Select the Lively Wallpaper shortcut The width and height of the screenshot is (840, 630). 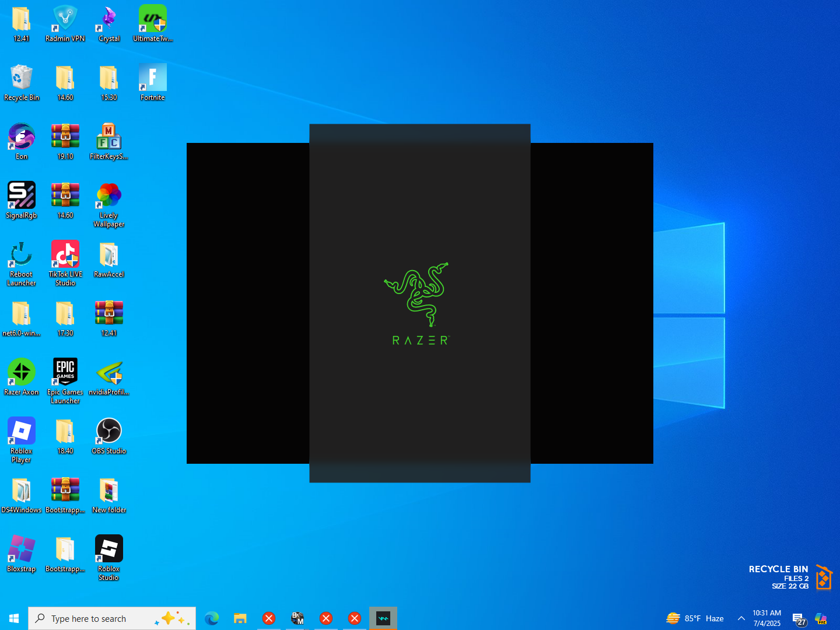click(x=109, y=205)
